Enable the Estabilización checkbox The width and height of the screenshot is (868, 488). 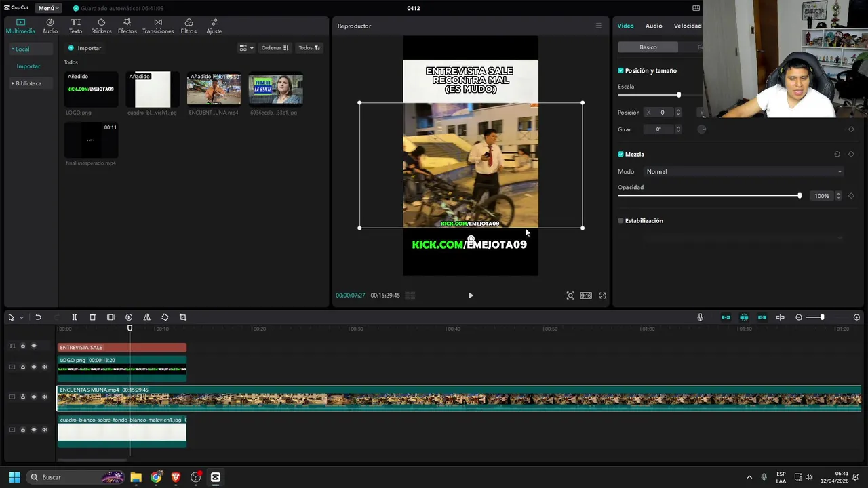pyautogui.click(x=620, y=221)
